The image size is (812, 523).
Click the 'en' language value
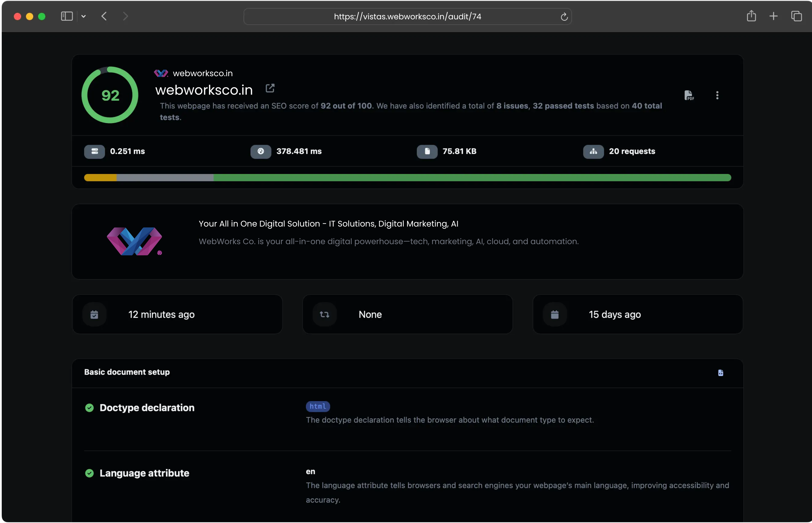(310, 471)
